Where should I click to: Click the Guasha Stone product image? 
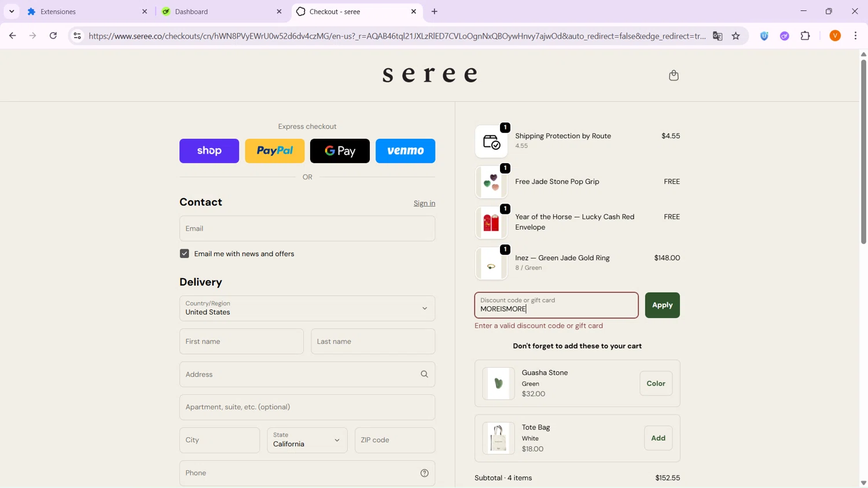pyautogui.click(x=498, y=383)
